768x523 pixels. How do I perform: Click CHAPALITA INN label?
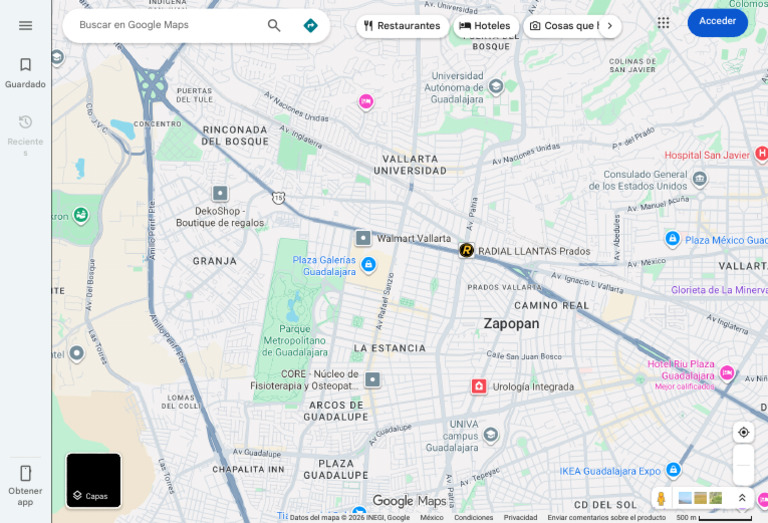[x=248, y=469]
